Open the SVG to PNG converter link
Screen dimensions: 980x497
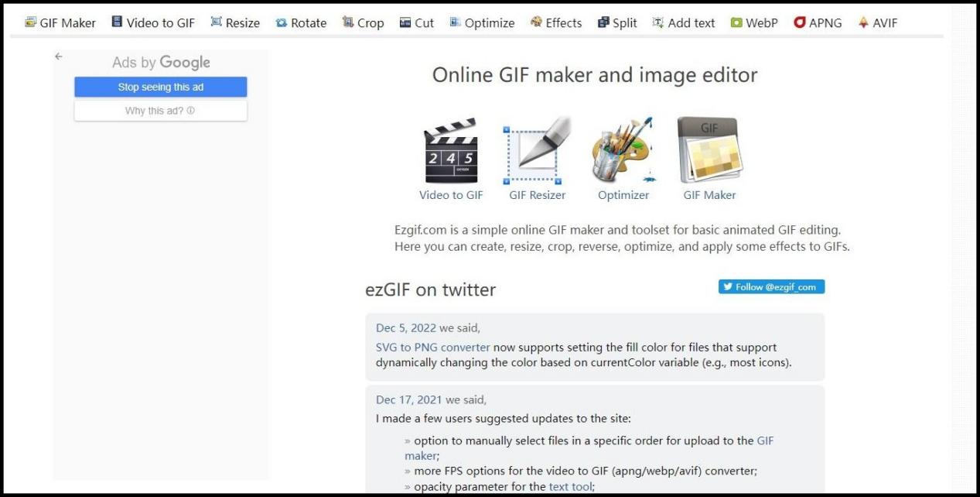(433, 347)
